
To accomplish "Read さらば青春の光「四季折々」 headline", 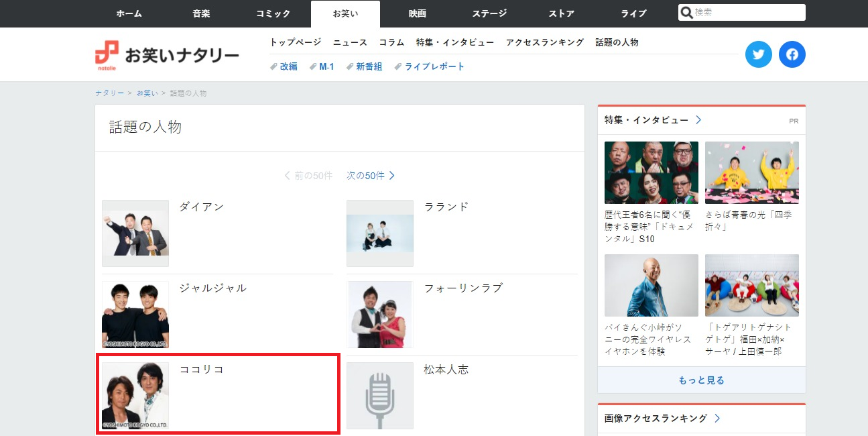I will coord(749,221).
